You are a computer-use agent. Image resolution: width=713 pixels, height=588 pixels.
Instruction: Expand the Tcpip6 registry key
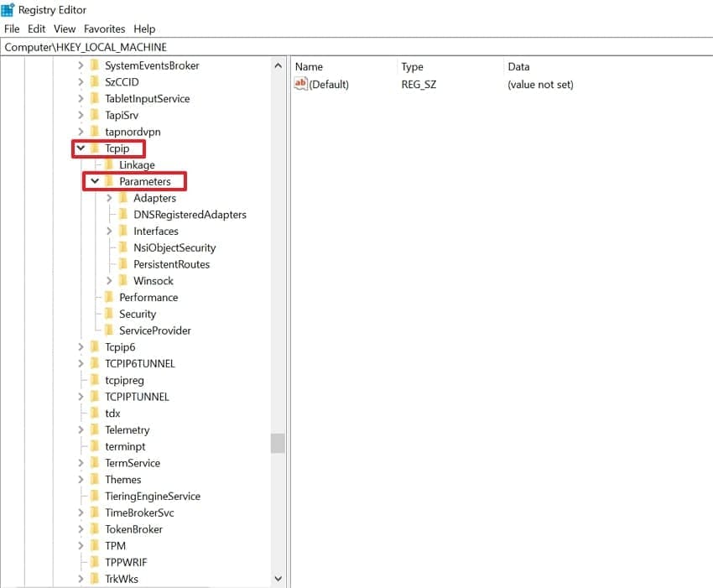(x=79, y=346)
